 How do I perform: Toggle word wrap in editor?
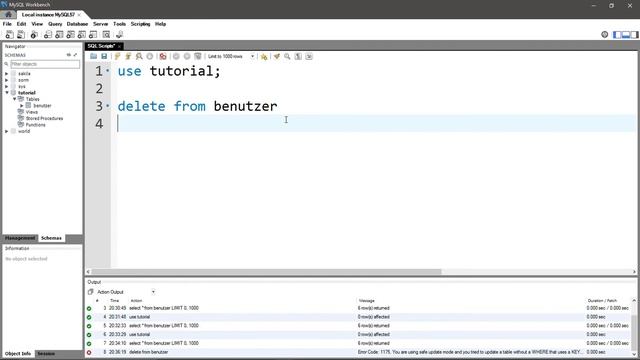309,56
